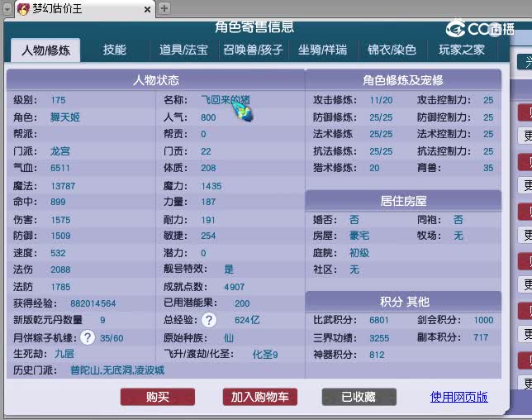Click the 房屋 value 豪宅

point(359,236)
